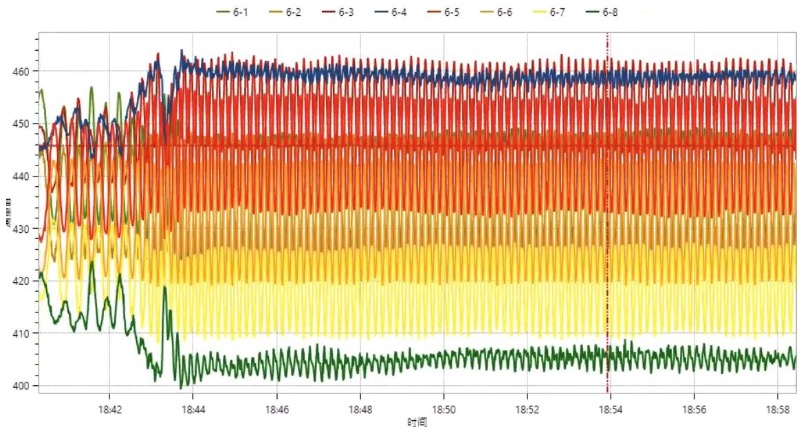Viewport: 810px width, 440px height.
Task: Click the 420 value axis label
Action: click(21, 281)
